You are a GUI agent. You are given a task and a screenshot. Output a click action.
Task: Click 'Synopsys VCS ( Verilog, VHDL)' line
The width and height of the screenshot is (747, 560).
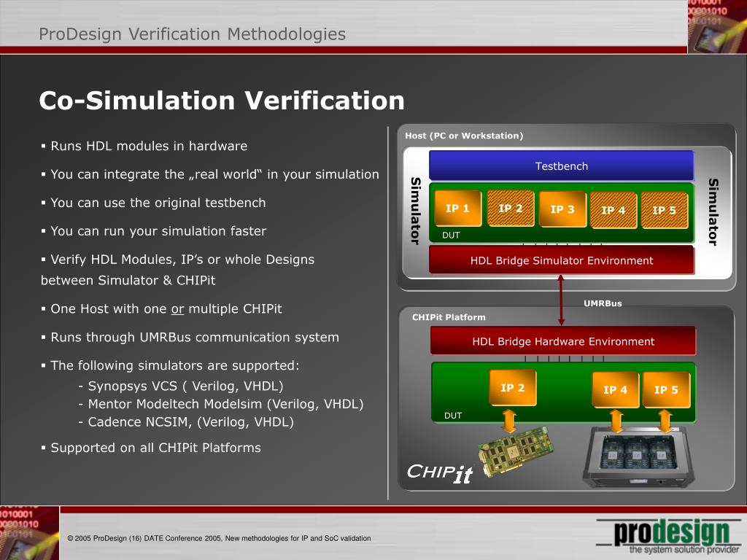(x=181, y=386)
